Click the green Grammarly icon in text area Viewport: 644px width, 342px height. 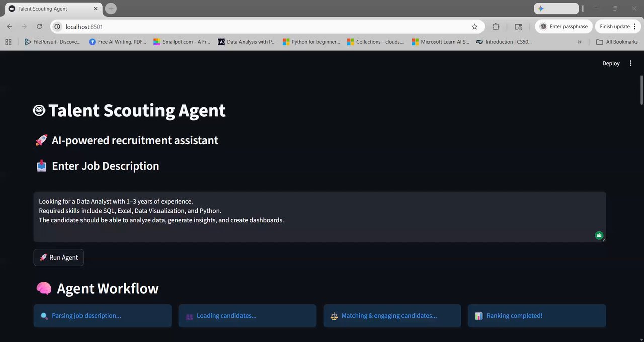(599, 235)
